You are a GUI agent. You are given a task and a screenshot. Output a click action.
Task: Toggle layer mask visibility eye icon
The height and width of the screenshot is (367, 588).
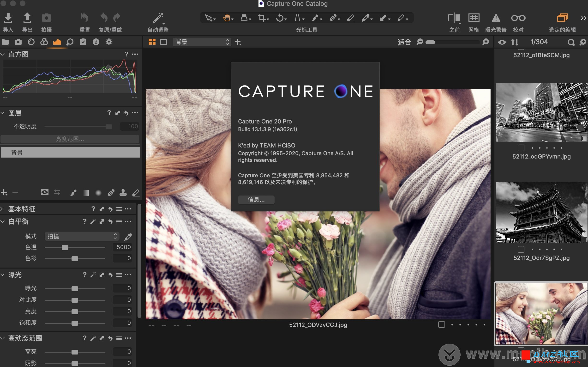45,192
